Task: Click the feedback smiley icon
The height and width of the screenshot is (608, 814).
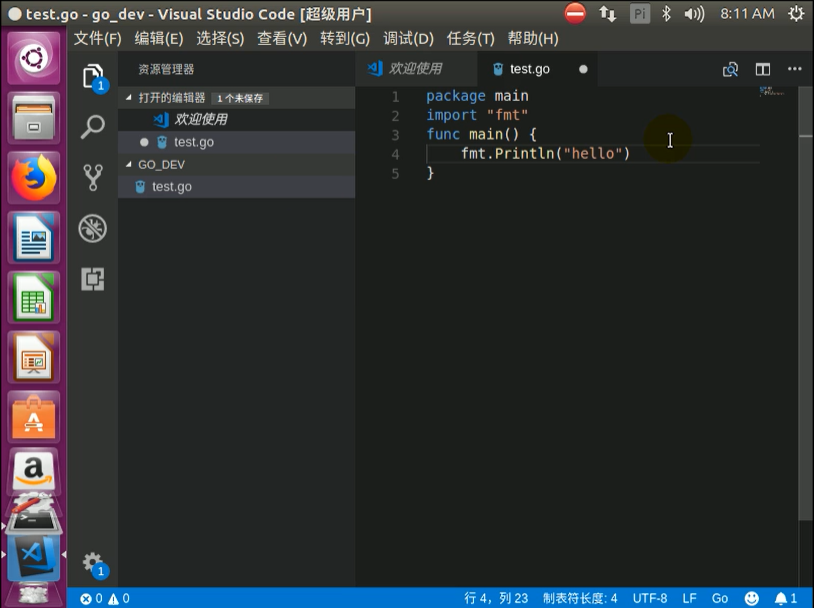Action: click(x=751, y=599)
